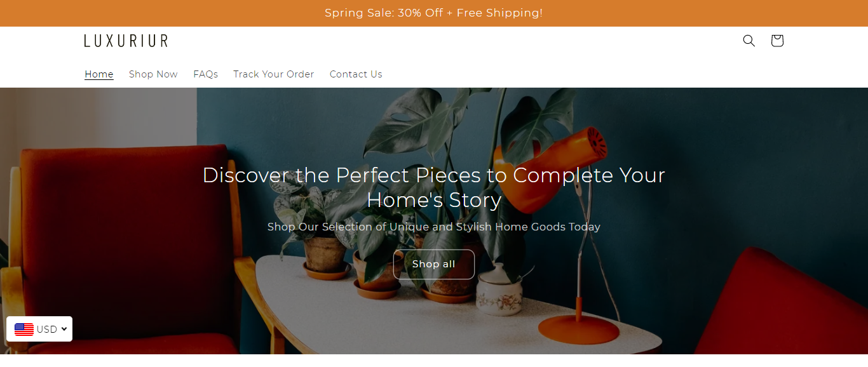Image resolution: width=868 pixels, height=367 pixels.
Task: Click the "Shop Our Selection" subheading text
Action: pyautogui.click(x=433, y=227)
